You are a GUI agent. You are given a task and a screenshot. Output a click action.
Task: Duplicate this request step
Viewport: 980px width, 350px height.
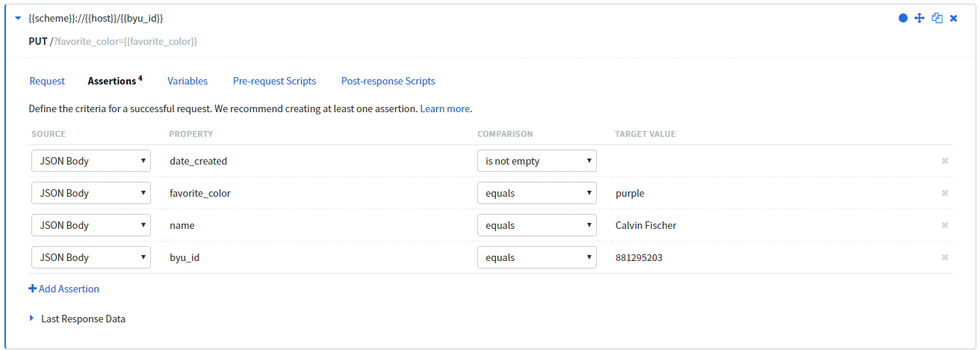pos(937,18)
